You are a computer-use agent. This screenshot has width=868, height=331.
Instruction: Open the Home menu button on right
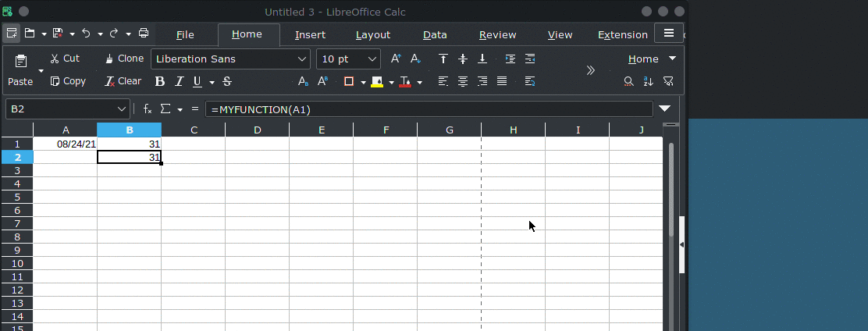click(652, 59)
